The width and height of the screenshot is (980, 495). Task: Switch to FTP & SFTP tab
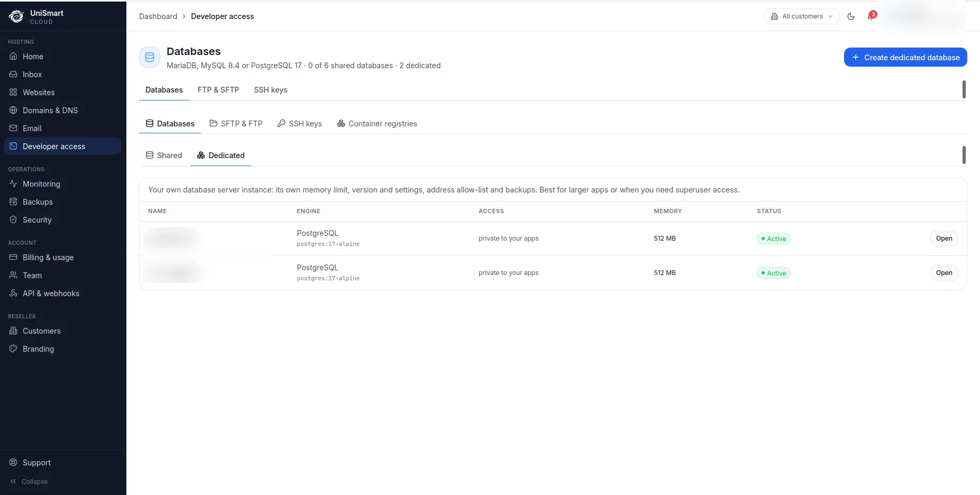click(x=218, y=90)
